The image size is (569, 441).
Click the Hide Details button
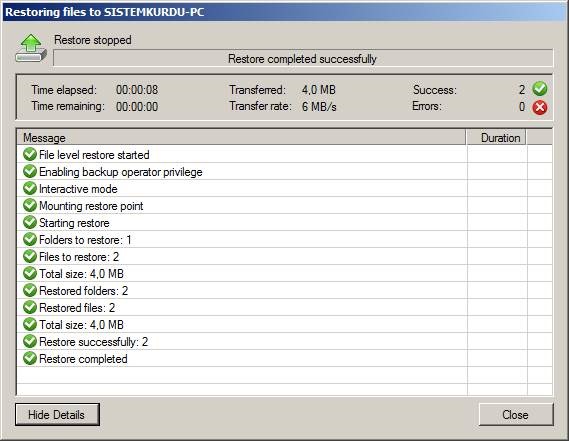coord(57,415)
